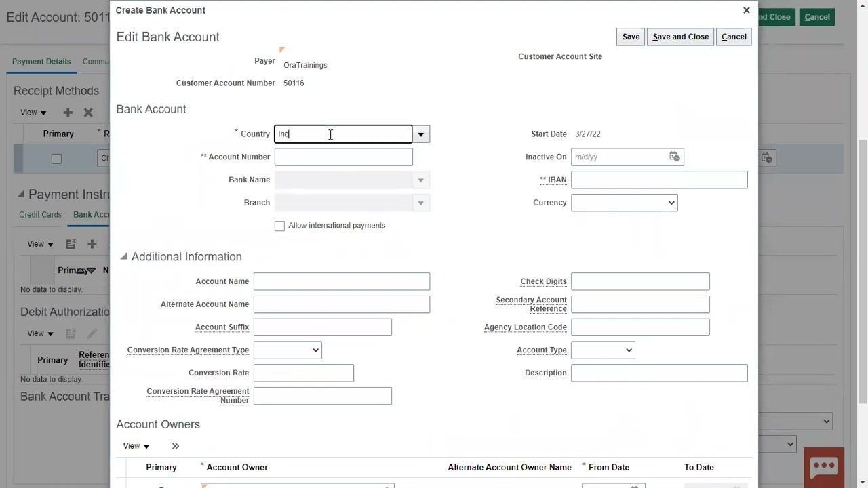Click the Conversion Rate field
868x488 pixels.
tap(304, 373)
